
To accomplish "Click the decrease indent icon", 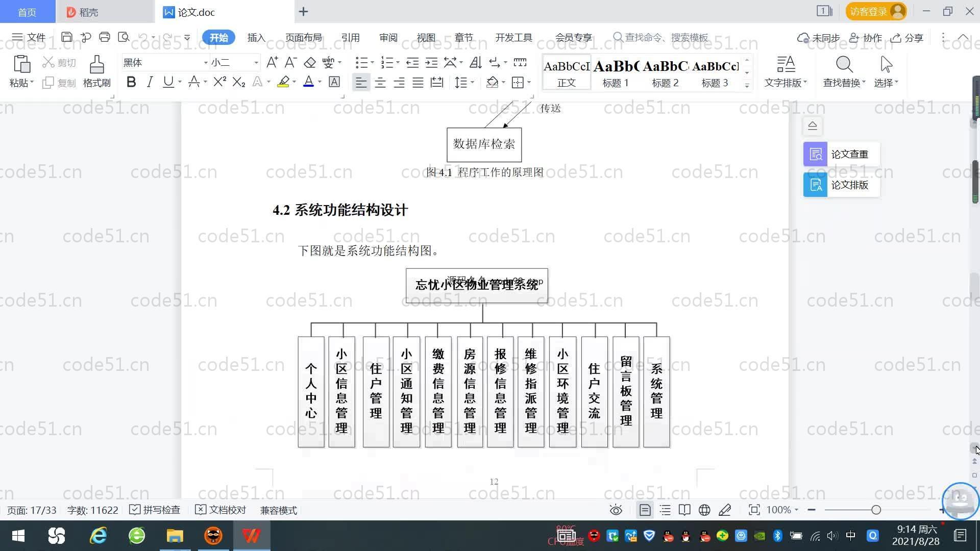I will coord(412,62).
